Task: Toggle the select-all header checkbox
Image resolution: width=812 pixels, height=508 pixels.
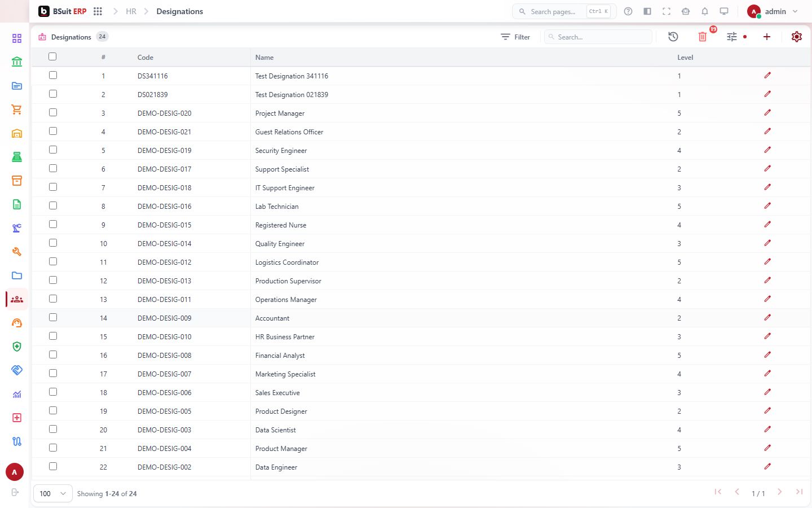Action: tap(53, 56)
